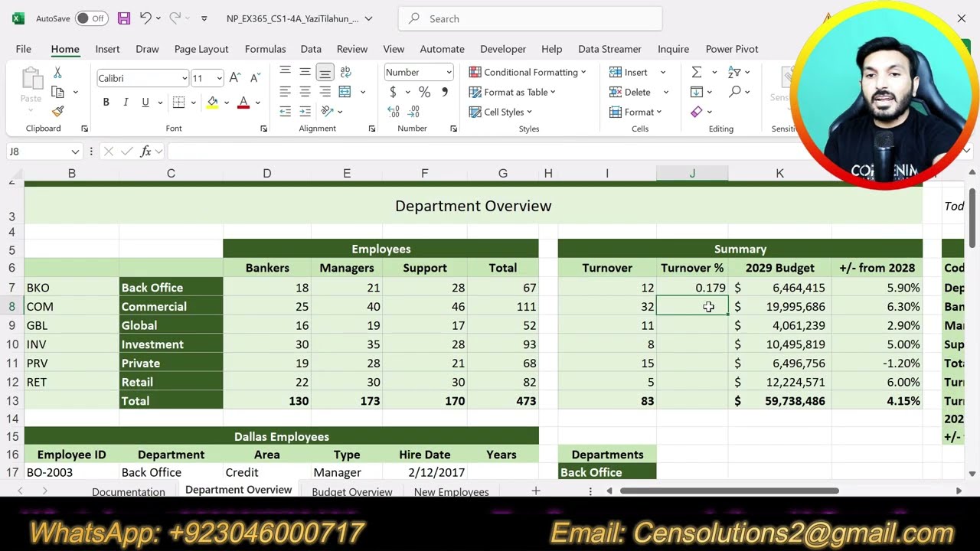Click the Copy icon in Clipboard group
The width and height of the screenshot is (980, 551).
(57, 92)
